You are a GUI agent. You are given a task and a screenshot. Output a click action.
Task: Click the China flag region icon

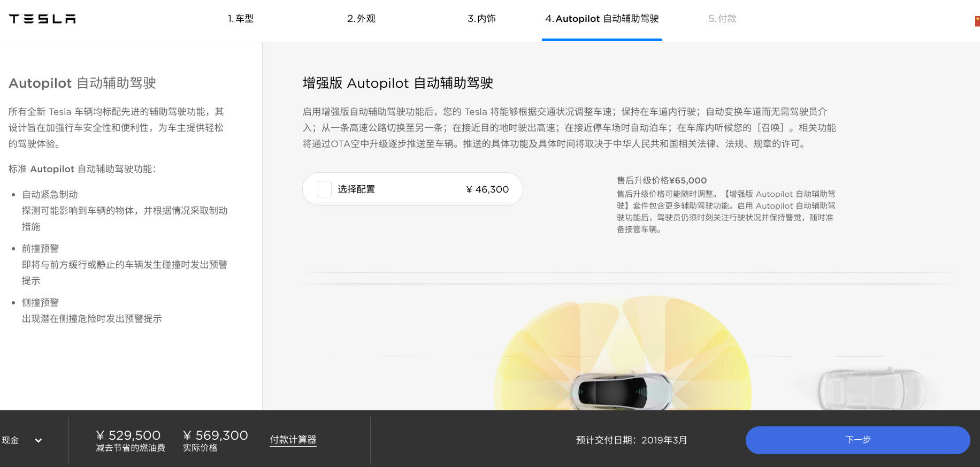tap(977, 21)
